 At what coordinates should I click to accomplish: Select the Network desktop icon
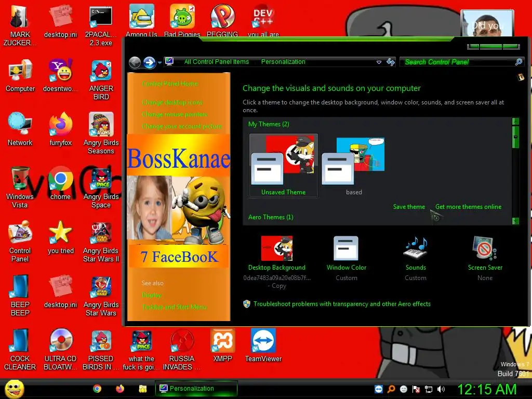click(20, 129)
